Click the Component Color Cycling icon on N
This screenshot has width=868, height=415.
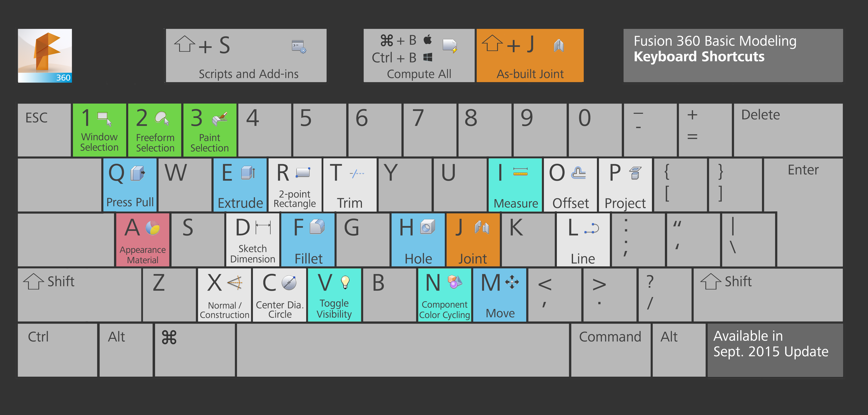tap(455, 282)
